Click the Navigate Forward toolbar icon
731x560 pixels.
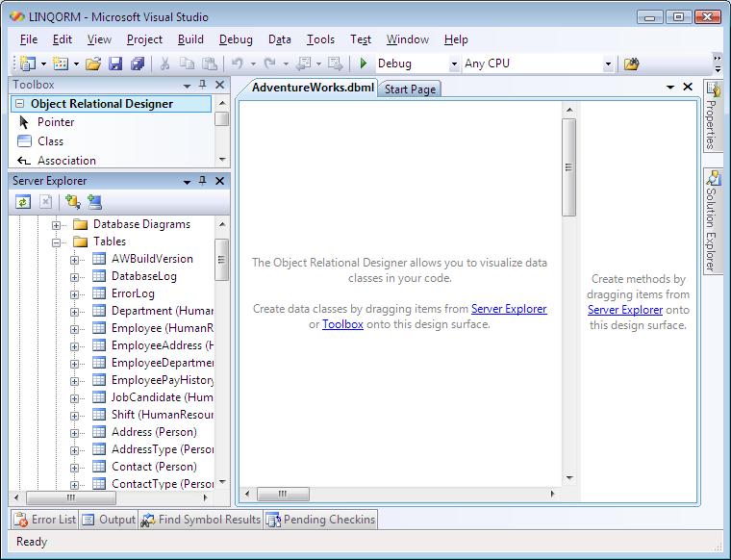(335, 64)
